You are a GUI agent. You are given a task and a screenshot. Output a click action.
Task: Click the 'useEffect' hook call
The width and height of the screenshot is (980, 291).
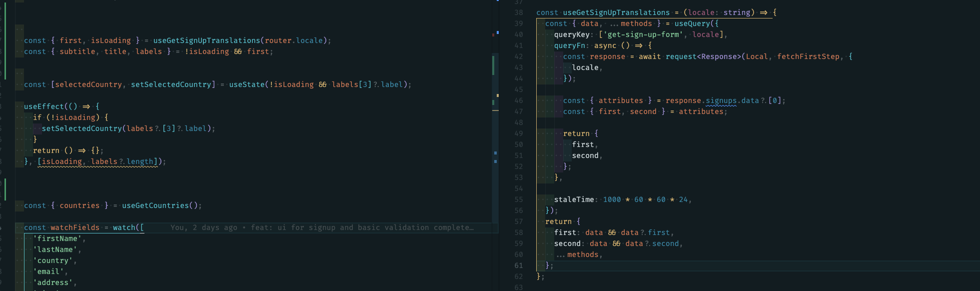(44, 106)
